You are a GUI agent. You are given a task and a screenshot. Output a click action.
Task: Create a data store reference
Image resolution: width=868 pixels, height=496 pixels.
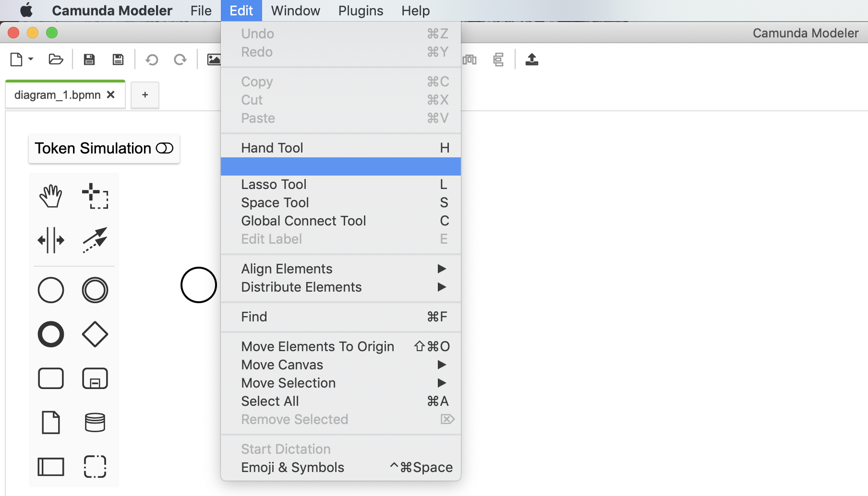(95, 423)
